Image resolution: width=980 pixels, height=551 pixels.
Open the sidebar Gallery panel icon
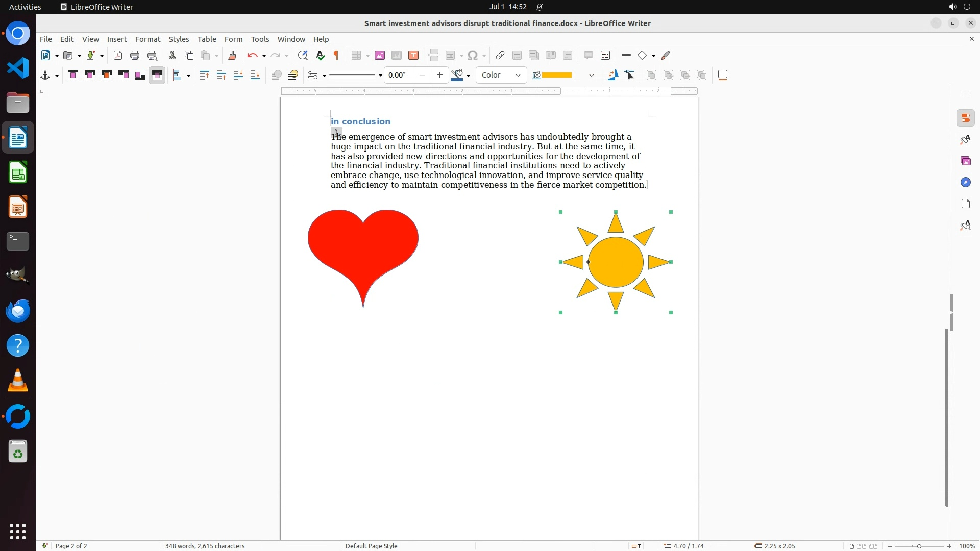click(x=965, y=161)
